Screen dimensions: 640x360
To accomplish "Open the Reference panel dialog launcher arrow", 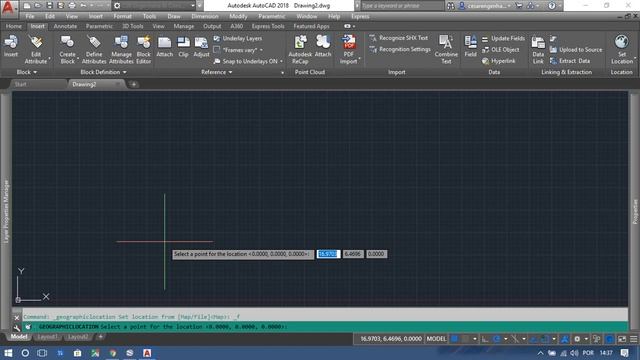I will [x=282, y=73].
